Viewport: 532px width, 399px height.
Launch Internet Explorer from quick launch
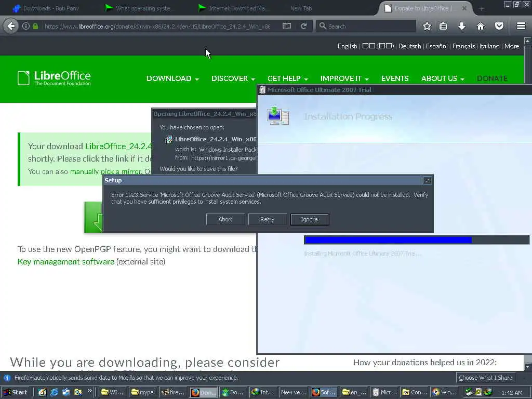[x=54, y=392]
